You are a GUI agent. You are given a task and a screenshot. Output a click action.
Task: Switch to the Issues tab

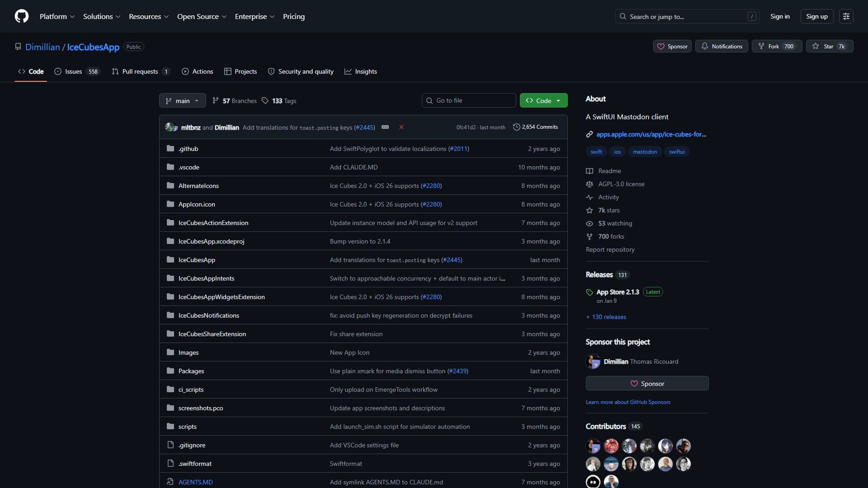coord(76,71)
